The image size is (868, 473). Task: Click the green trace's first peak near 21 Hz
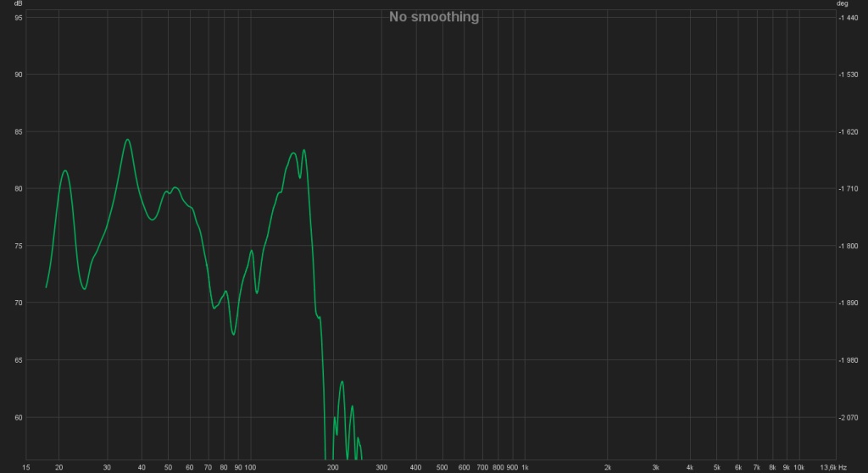[x=65, y=170]
